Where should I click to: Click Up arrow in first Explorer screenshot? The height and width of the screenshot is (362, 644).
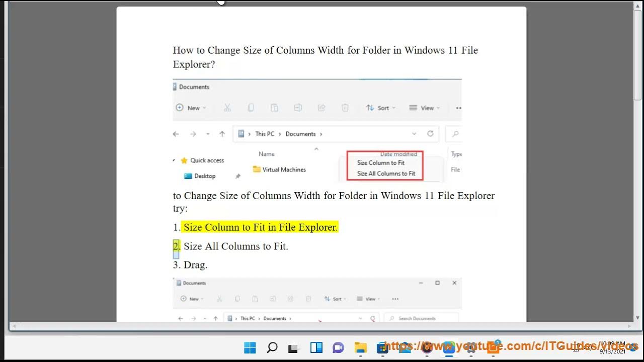[222, 134]
